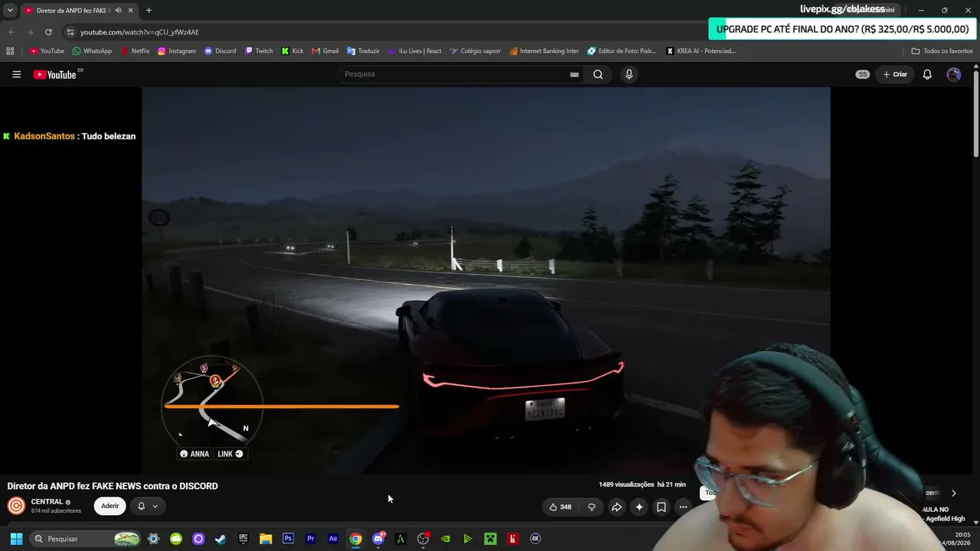Click the video title Diretor da ANPD
Image resolution: width=980 pixels, height=551 pixels.
(x=113, y=486)
